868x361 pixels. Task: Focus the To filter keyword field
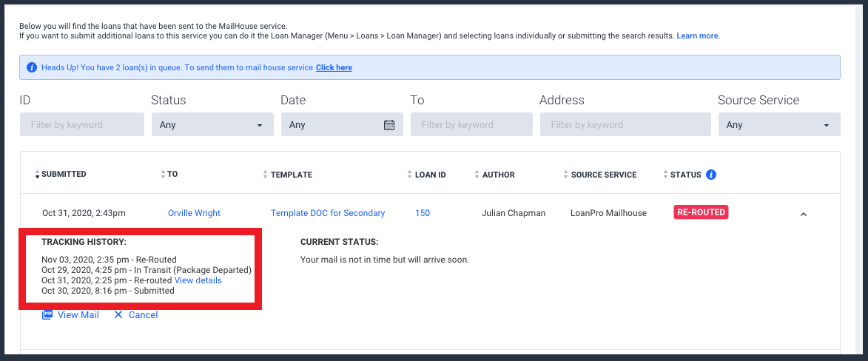[471, 124]
